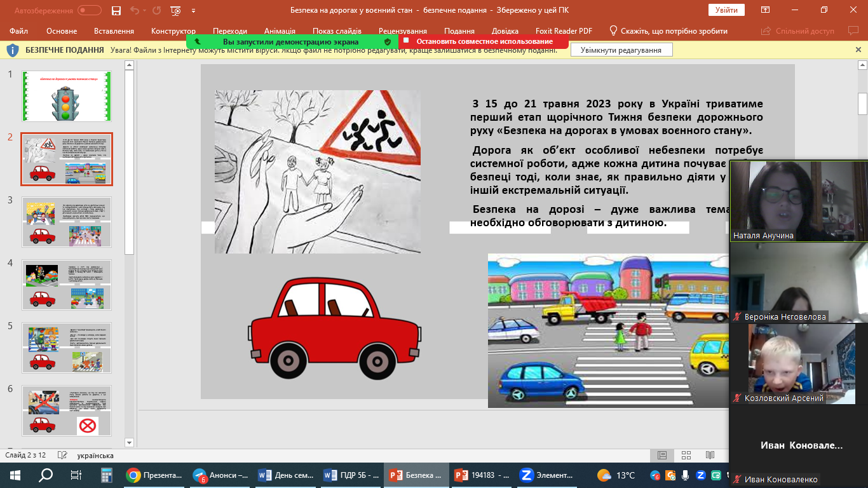Click the thumbnail panel scroll-up arrow
The image size is (868, 488).
[129, 65]
